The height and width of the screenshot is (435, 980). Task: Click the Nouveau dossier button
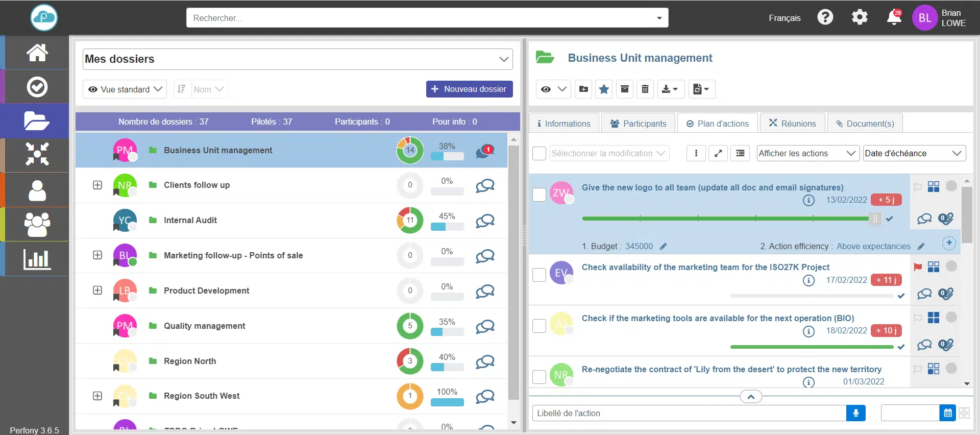click(x=469, y=89)
